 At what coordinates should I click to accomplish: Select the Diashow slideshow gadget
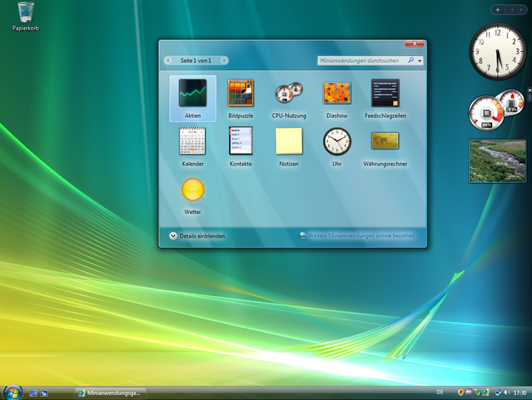pos(337,98)
